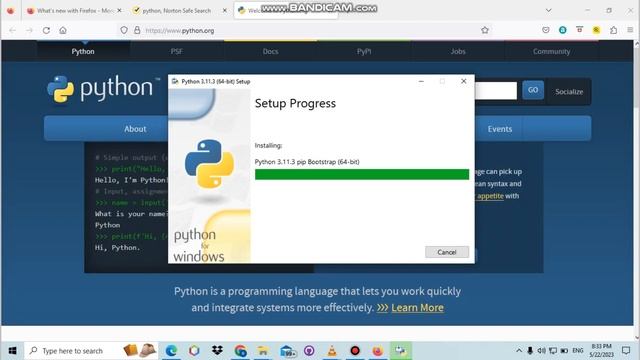Image resolution: width=640 pixels, height=360 pixels.
Task: Expand the list-all-tabs dropdown arrow
Action: 549,10
